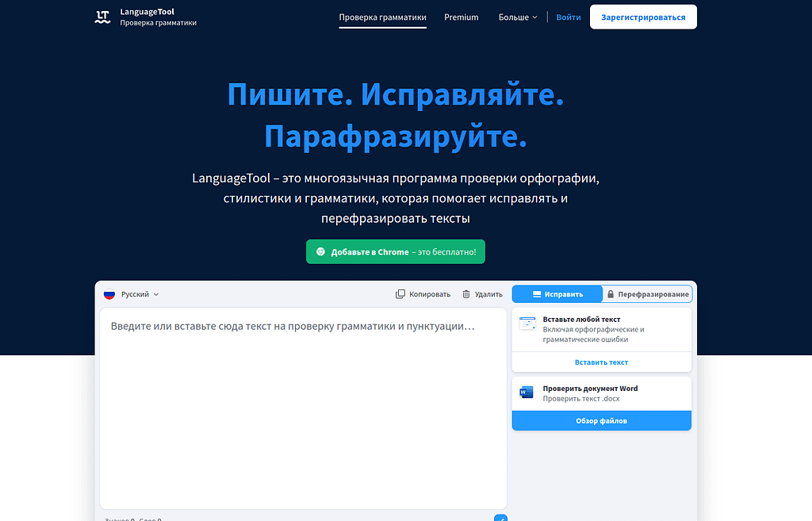812x521 pixels.
Task: Click the text input area
Action: pyautogui.click(x=303, y=408)
